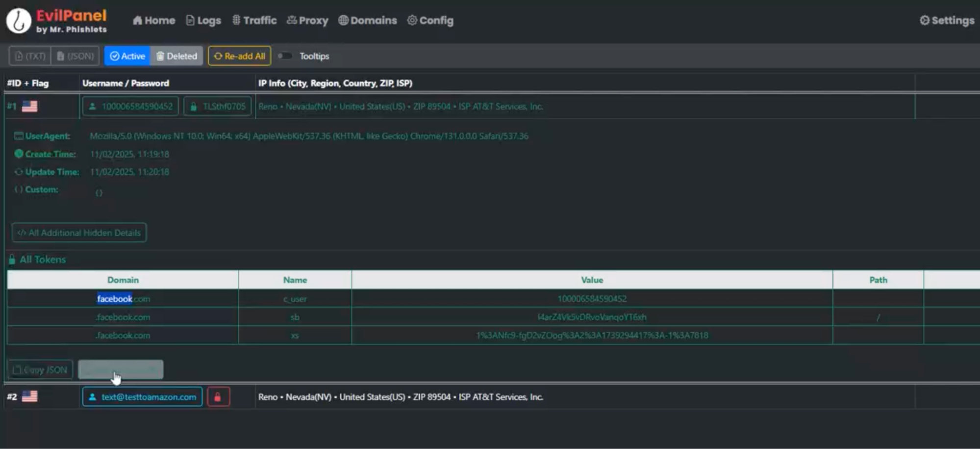Open the Config section

click(x=430, y=20)
